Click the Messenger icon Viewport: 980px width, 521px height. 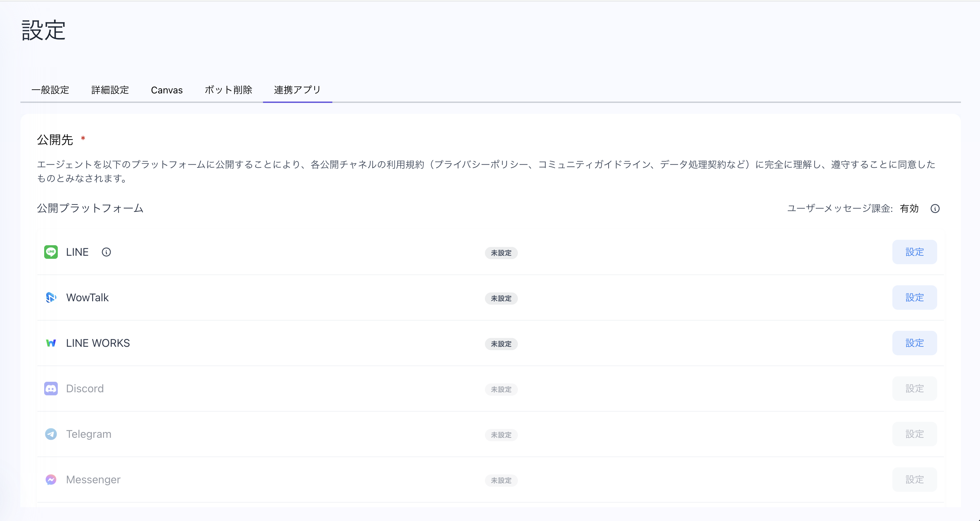[x=51, y=480]
